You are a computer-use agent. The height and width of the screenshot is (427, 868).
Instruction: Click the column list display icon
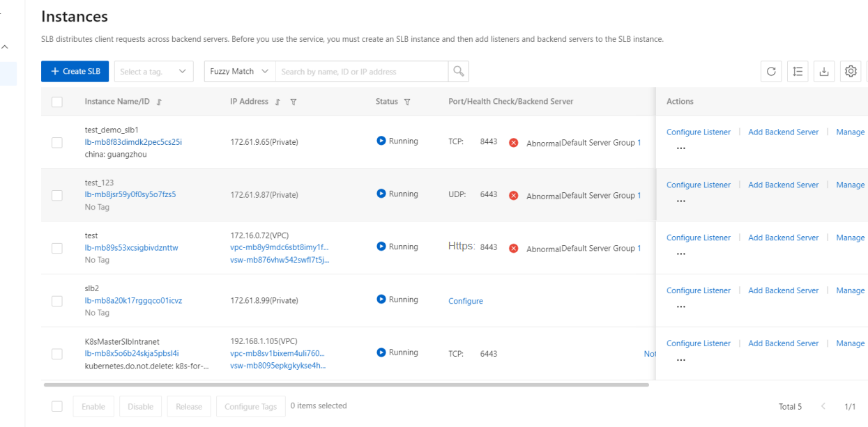798,71
